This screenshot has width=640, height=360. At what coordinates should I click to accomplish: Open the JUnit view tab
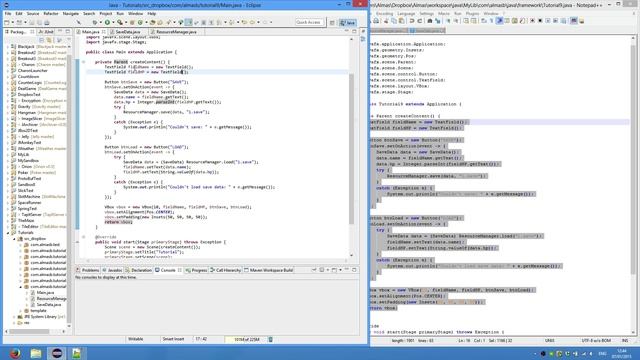[46, 32]
